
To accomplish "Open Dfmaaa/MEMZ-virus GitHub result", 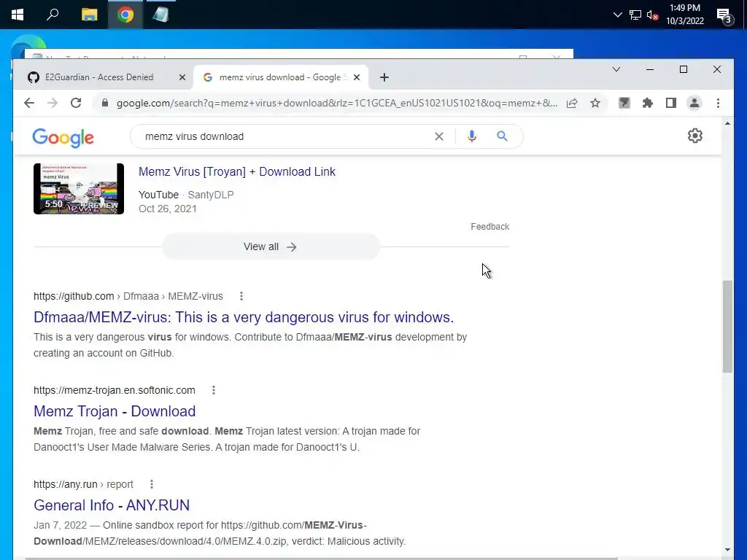I will [244, 317].
